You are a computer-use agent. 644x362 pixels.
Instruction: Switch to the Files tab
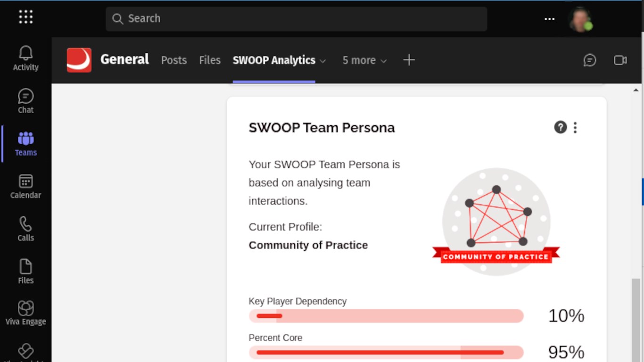pos(210,60)
